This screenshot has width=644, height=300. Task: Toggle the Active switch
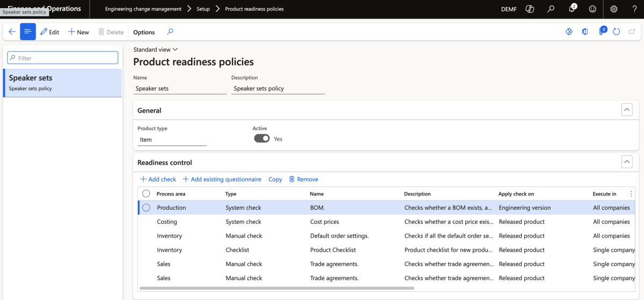pos(262,138)
